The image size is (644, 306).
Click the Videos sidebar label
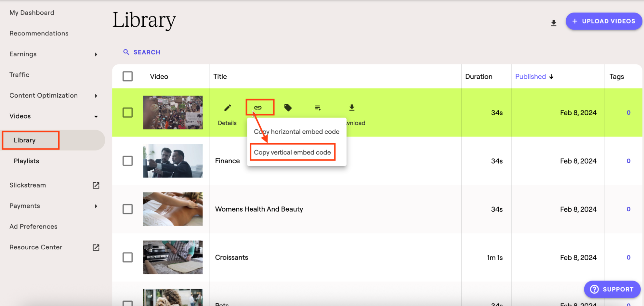pos(20,116)
